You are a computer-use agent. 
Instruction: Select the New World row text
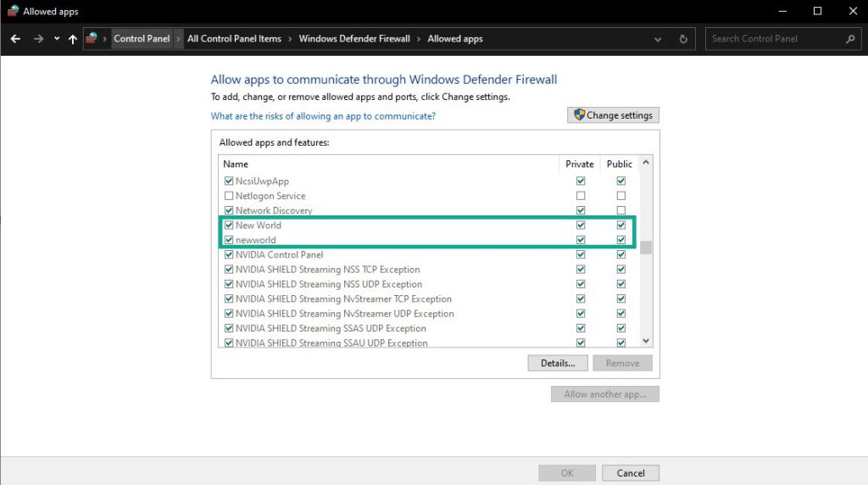click(x=258, y=226)
